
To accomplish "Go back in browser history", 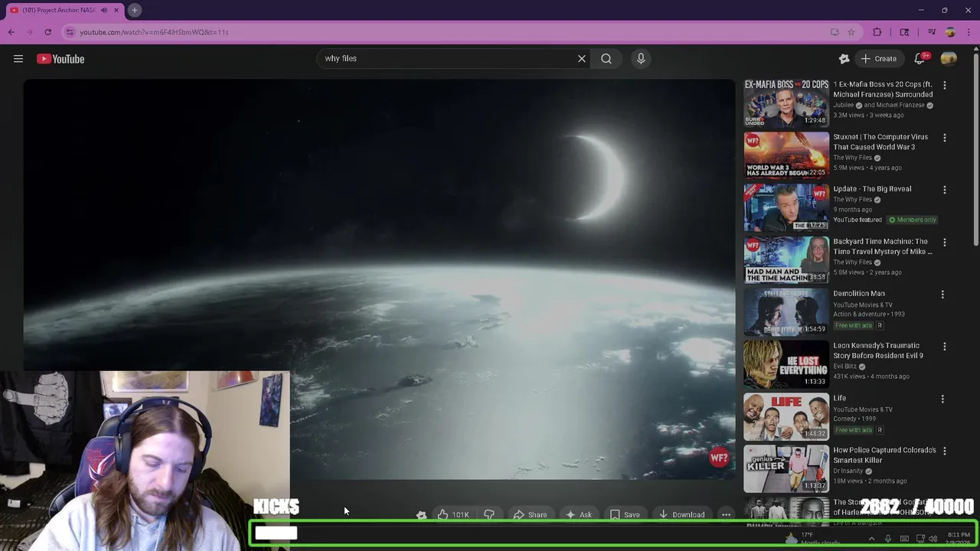I will tap(11, 32).
